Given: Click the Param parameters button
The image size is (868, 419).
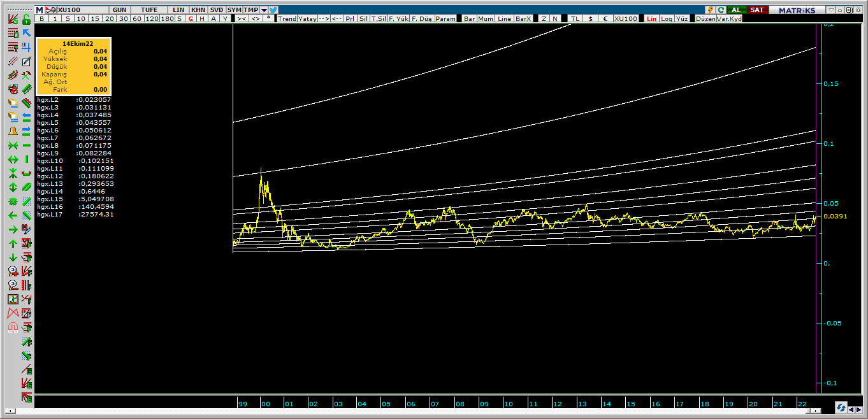Looking at the screenshot, I should point(445,18).
